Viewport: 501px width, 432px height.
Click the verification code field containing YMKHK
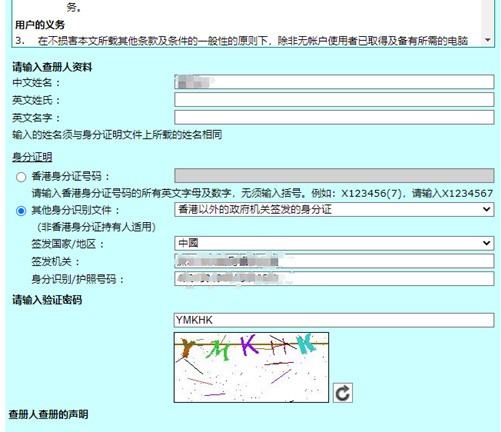(x=334, y=320)
